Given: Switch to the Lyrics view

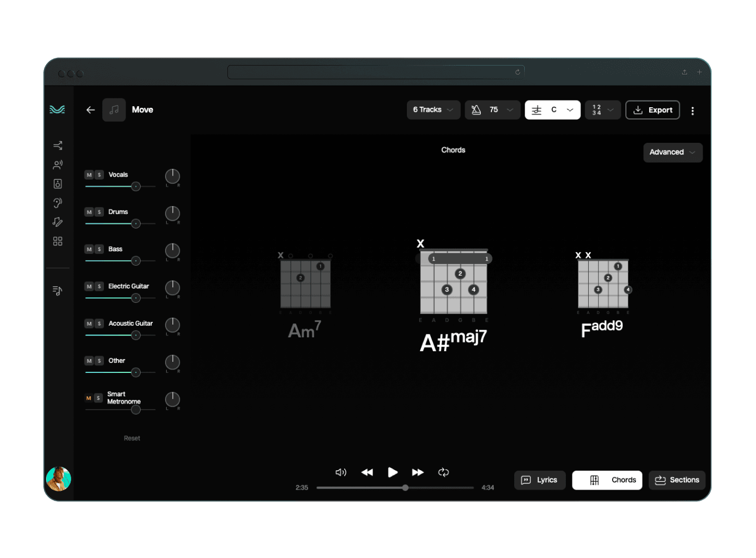Looking at the screenshot, I should point(539,480).
